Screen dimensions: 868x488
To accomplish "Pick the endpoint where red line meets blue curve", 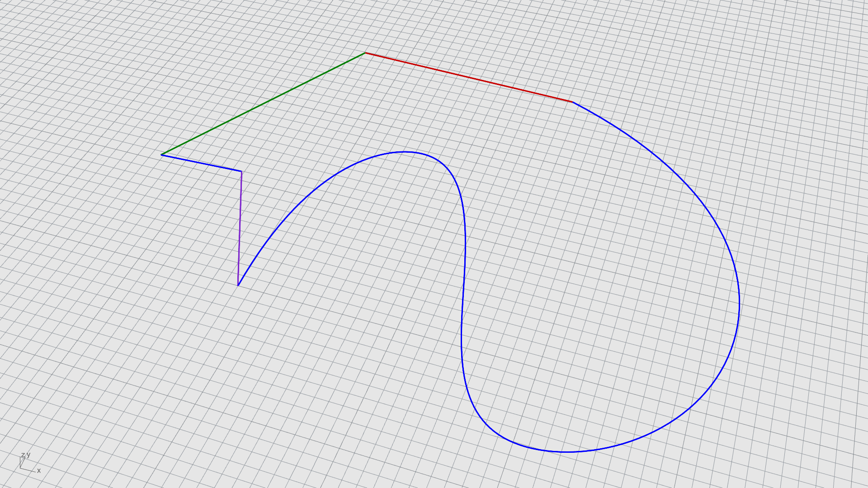I will point(572,102).
